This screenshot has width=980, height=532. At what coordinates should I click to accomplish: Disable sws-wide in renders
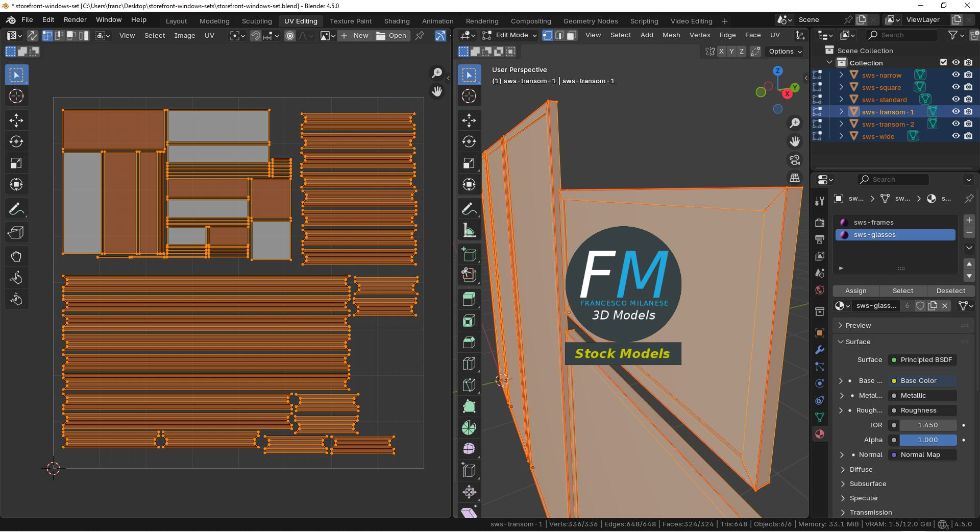(968, 136)
